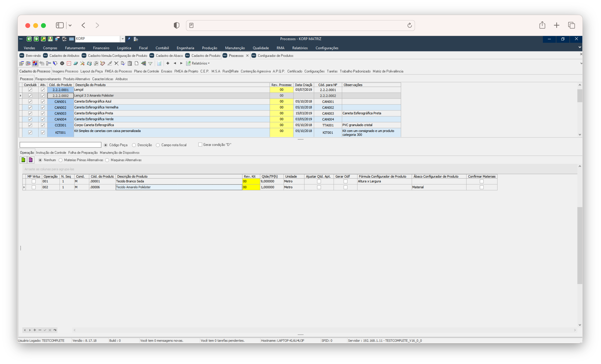Viewport: 601px width, 364px height.
Task: Click the blue lightning bolt icon
Action: coord(129,39)
